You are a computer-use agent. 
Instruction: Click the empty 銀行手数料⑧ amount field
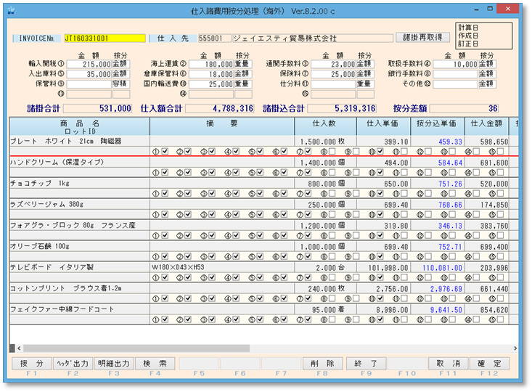click(x=456, y=74)
